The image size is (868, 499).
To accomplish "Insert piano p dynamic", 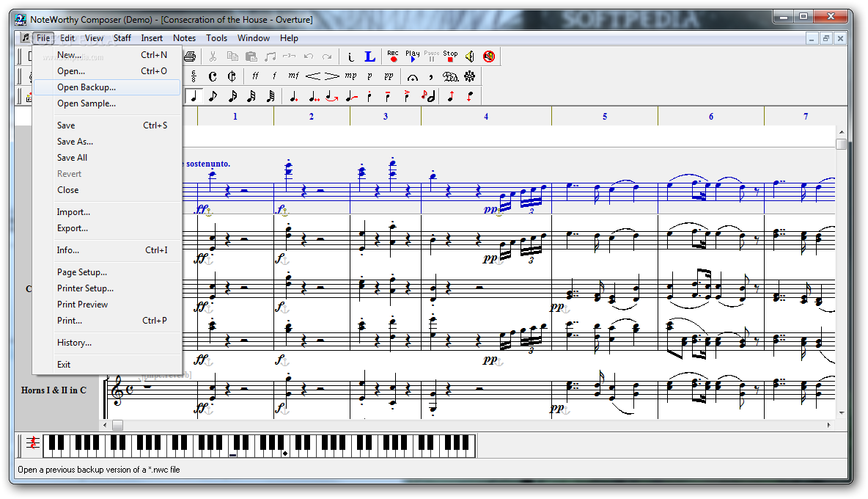I will (x=369, y=76).
